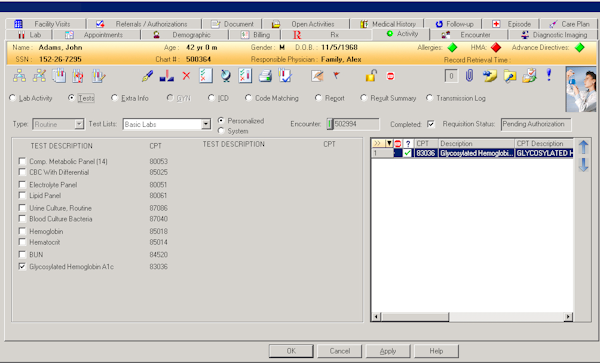
Task: Click the Help button
Action: 436,351
